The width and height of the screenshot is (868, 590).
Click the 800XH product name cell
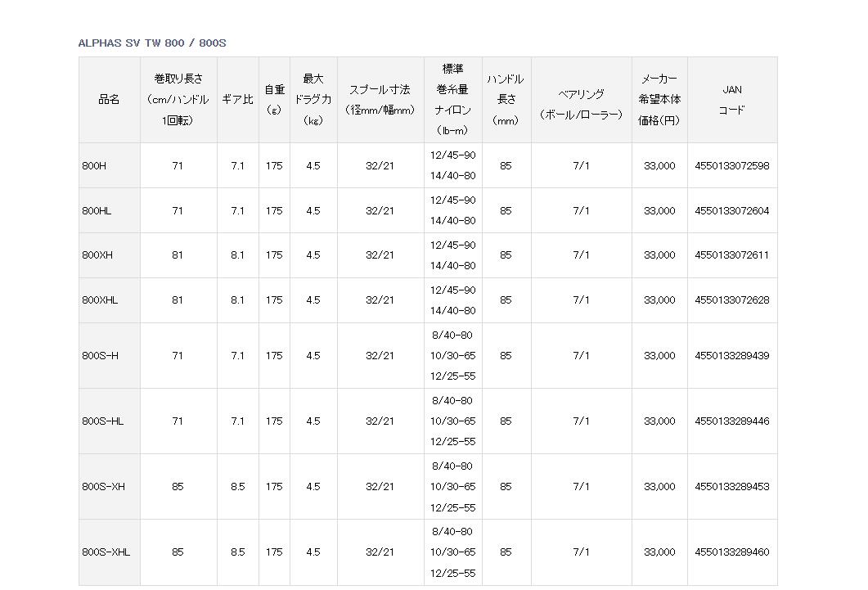click(x=97, y=255)
